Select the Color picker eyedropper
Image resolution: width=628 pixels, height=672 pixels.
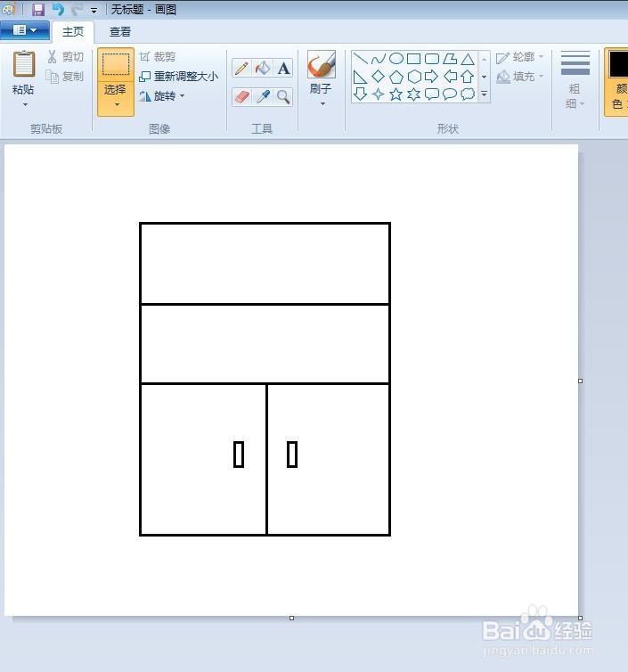(x=262, y=97)
